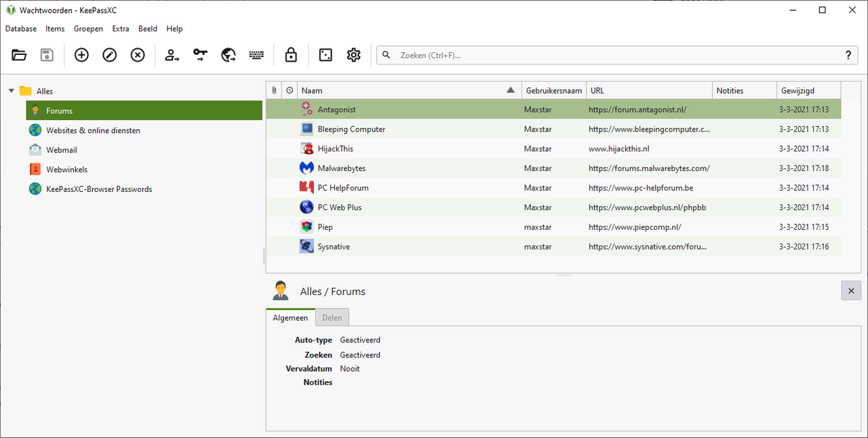Edit selected entry with pencil icon
Screen dimensions: 868x438
click(110, 55)
